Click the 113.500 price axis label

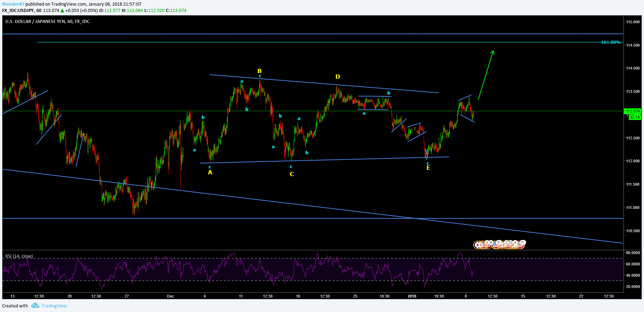(x=633, y=91)
